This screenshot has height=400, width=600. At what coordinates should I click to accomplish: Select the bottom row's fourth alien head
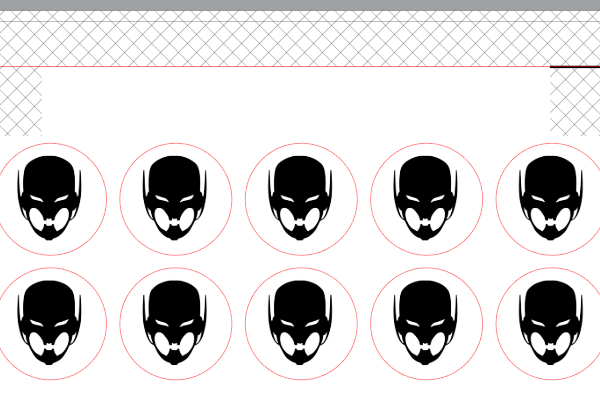(x=425, y=323)
